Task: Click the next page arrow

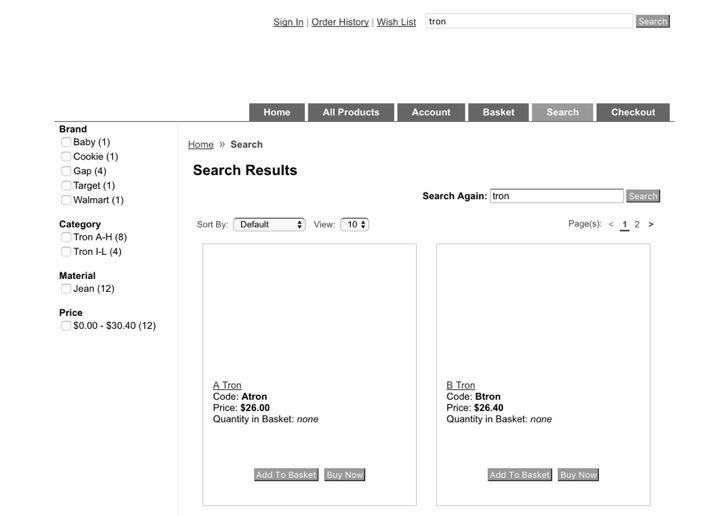Action: [x=651, y=224]
